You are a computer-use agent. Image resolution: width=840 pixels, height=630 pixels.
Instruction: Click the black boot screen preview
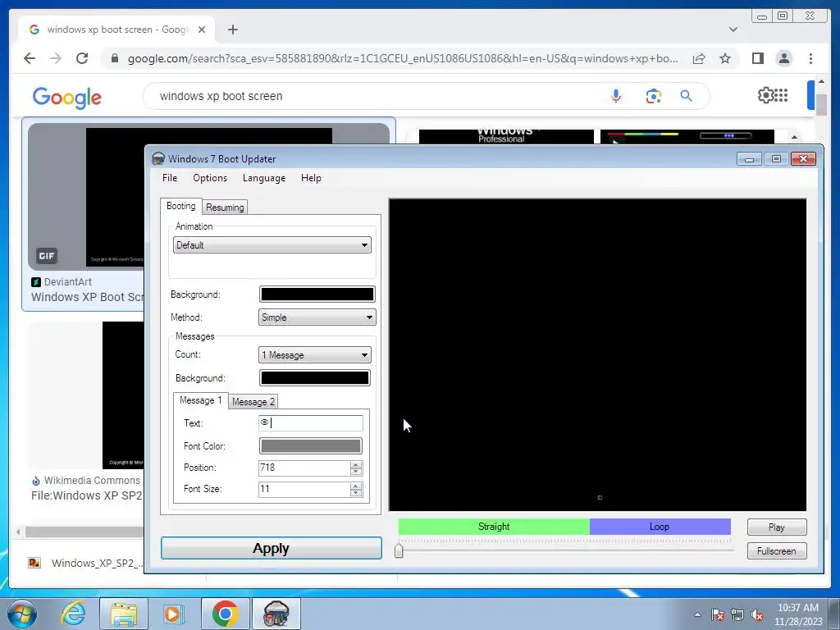597,354
